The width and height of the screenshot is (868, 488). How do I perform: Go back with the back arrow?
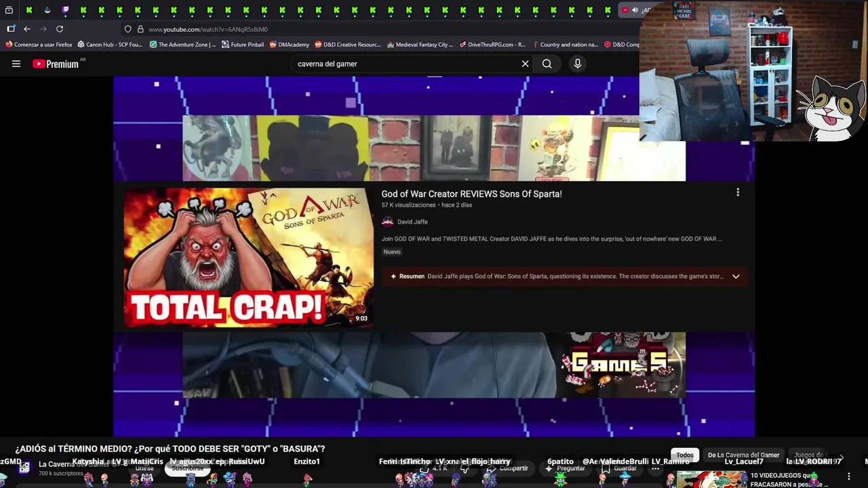tap(27, 29)
